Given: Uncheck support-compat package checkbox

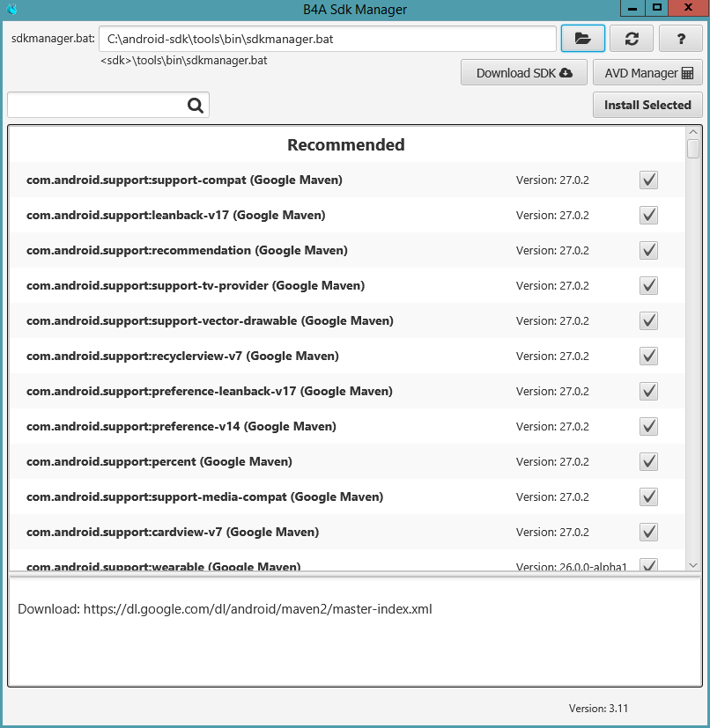Looking at the screenshot, I should pyautogui.click(x=648, y=180).
